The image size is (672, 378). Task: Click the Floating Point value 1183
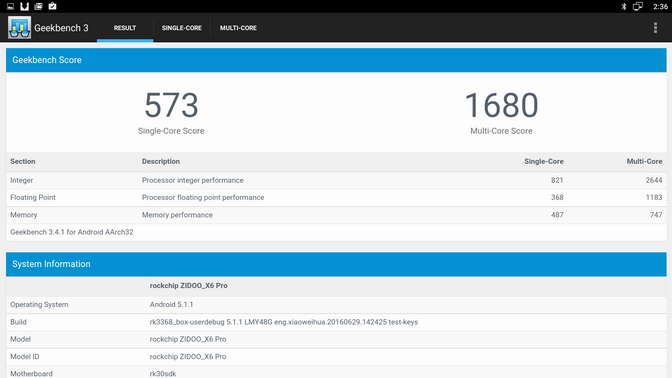point(654,198)
